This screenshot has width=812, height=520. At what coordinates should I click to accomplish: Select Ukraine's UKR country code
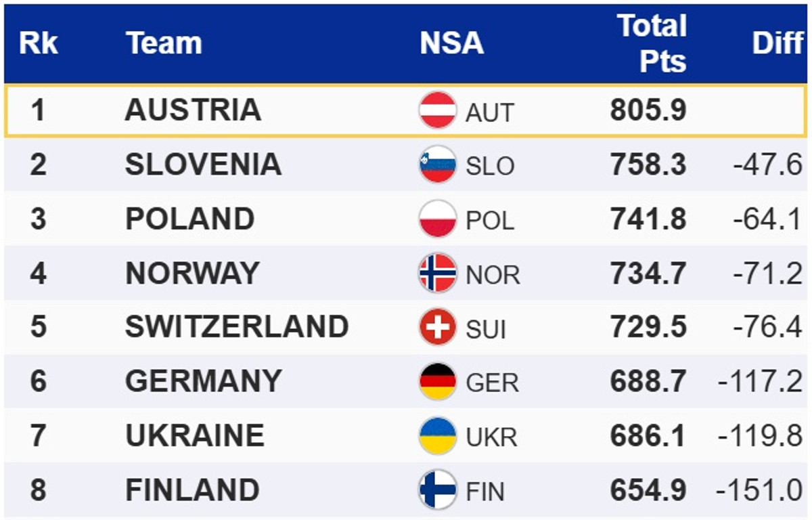tap(491, 437)
